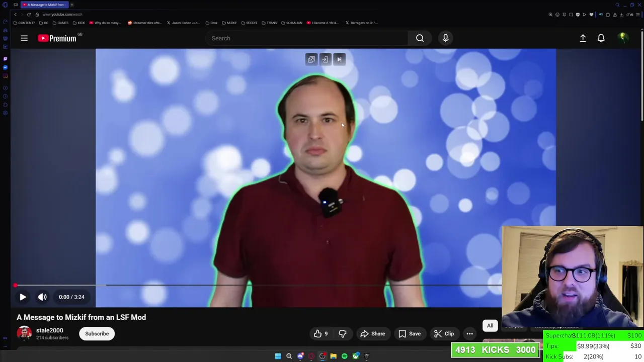The width and height of the screenshot is (644, 362).
Task: Skip to next video icon above player
Action: [x=339, y=59]
